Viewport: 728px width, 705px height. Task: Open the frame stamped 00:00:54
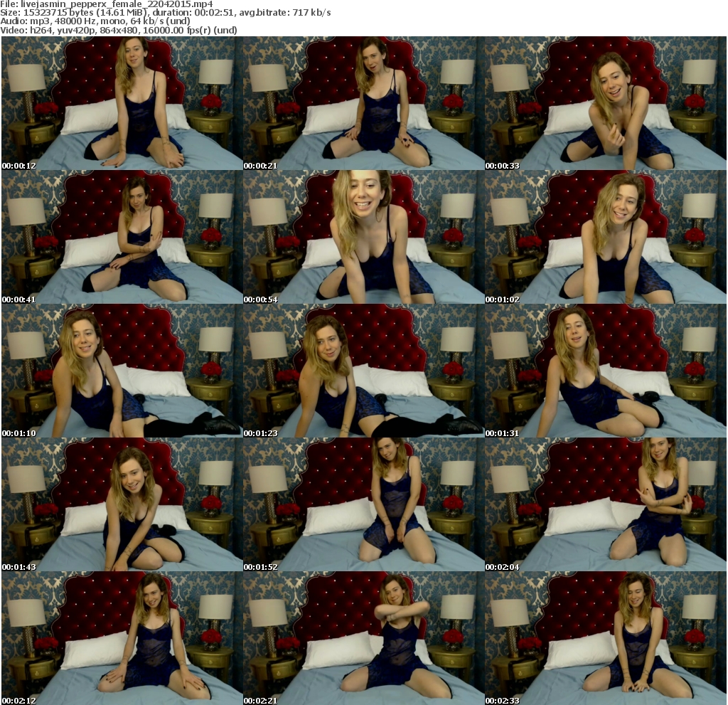363,237
